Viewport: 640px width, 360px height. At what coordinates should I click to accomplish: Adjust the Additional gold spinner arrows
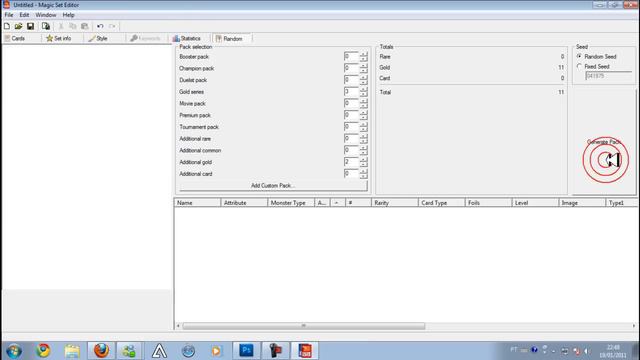pos(363,162)
